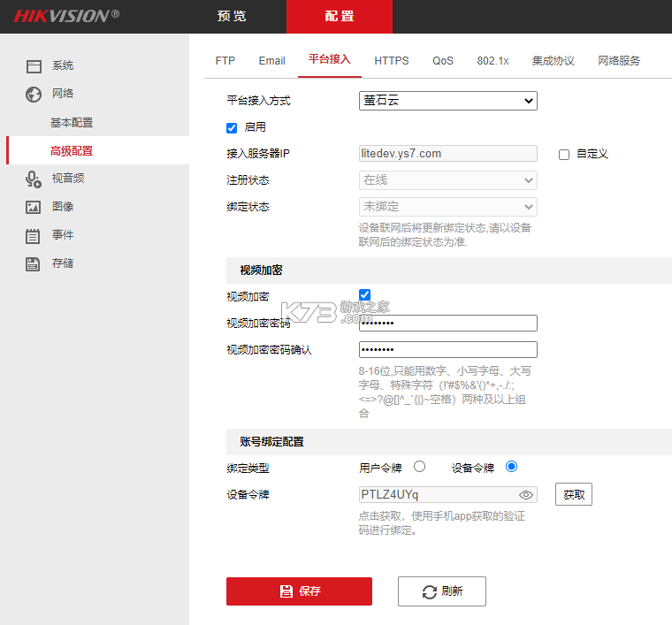Viewport: 672px width, 625px height.
Task: Click the Hikvision logo
Action: 66,16
